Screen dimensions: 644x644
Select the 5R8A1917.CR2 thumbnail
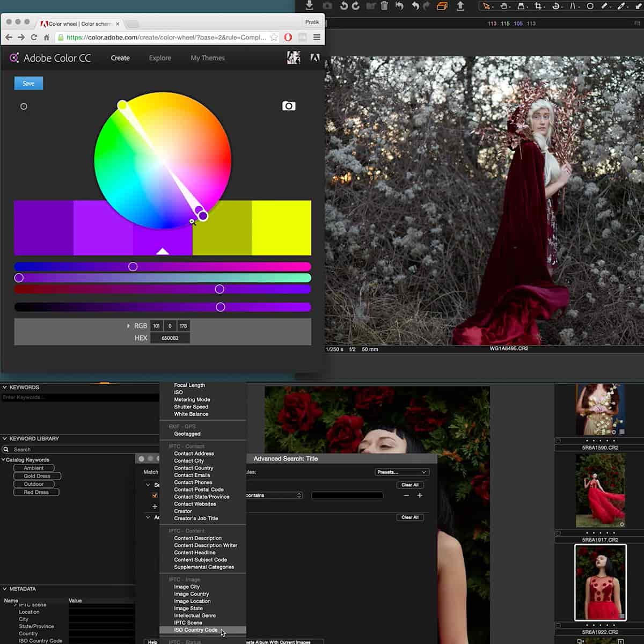pos(599,490)
